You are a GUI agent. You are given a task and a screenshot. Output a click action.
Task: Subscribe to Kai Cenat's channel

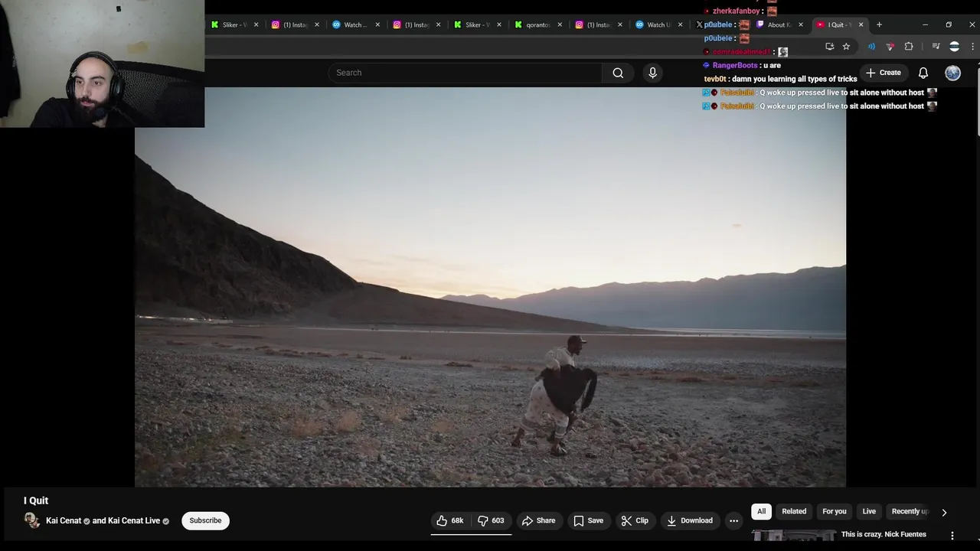(x=205, y=520)
